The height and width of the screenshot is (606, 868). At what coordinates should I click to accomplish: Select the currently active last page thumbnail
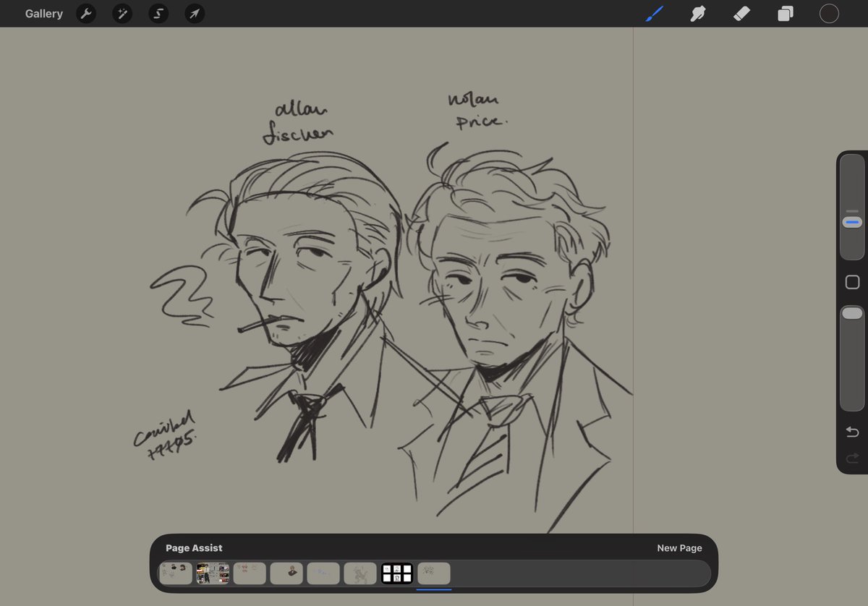point(434,573)
